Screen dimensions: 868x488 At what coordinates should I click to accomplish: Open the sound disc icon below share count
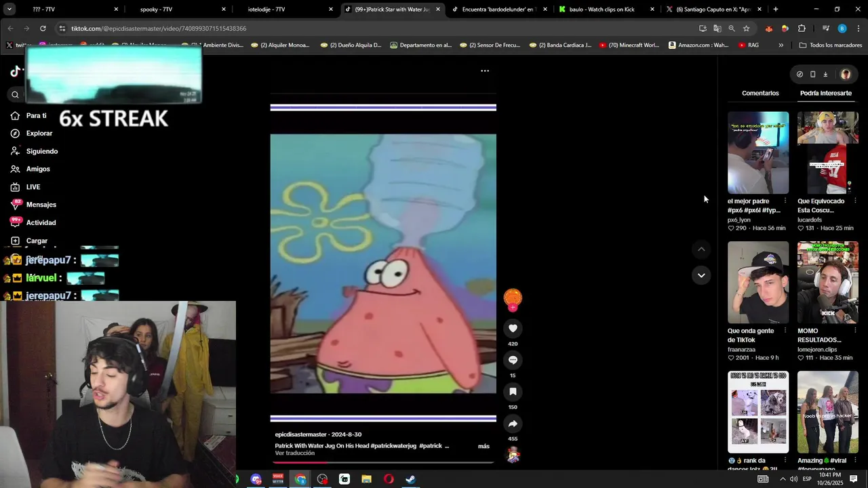[x=513, y=455]
